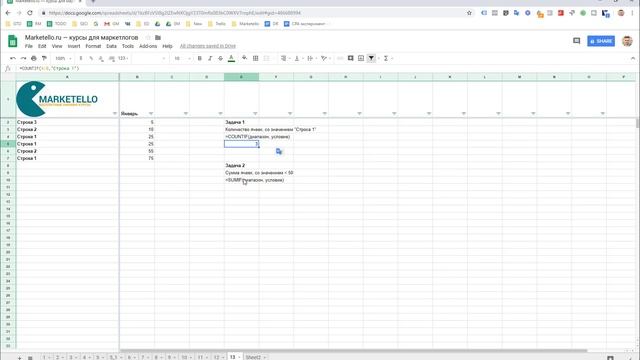Star the Marketello.ru document
Image resolution: width=640 pixels, height=360 pixels.
148,38
